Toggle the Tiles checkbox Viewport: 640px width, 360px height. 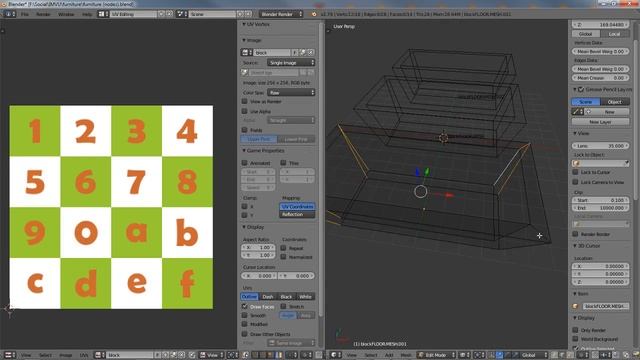283,163
